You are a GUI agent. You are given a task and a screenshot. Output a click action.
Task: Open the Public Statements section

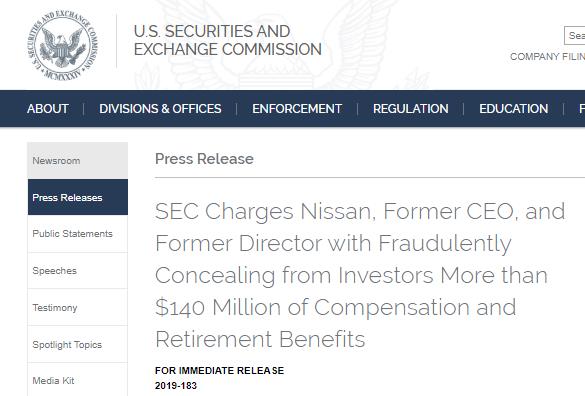pyautogui.click(x=78, y=234)
